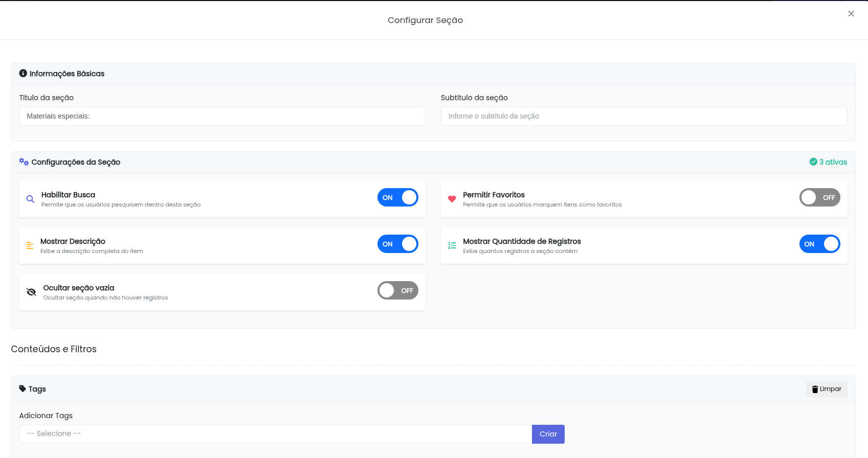Enable the Permitir Favoritos toggle
Screen dimensions: 868x458
pyautogui.click(x=819, y=198)
